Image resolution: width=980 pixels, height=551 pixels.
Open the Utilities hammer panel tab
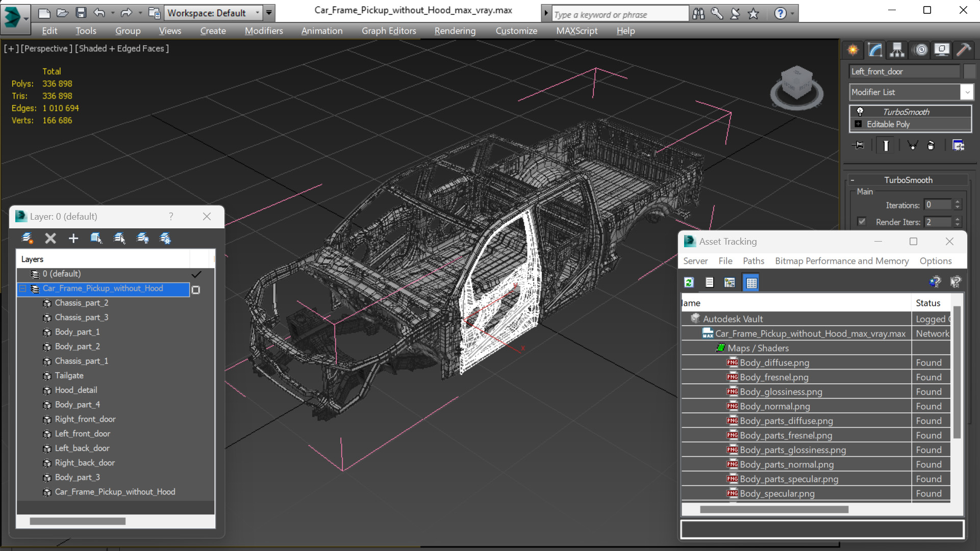963,49
